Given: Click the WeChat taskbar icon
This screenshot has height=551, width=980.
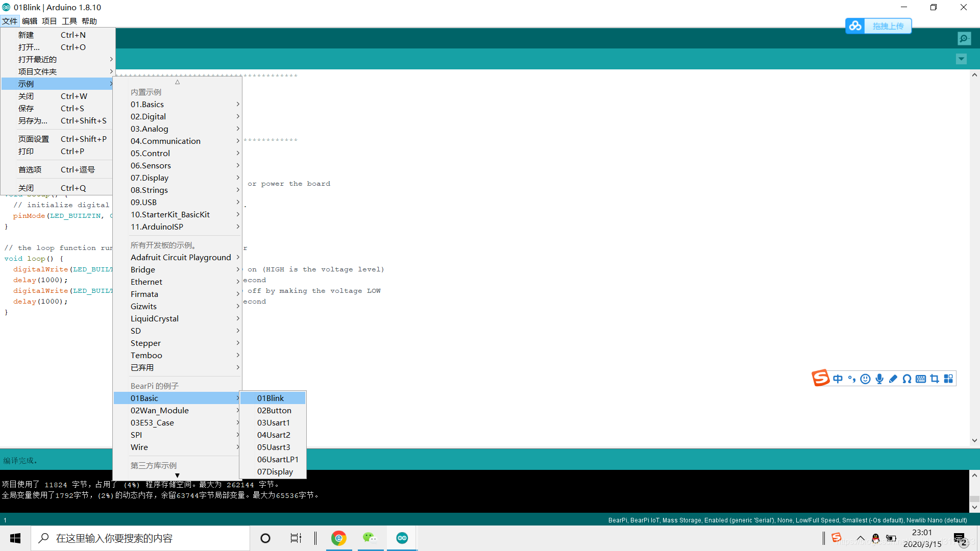Looking at the screenshot, I should click(x=371, y=538).
